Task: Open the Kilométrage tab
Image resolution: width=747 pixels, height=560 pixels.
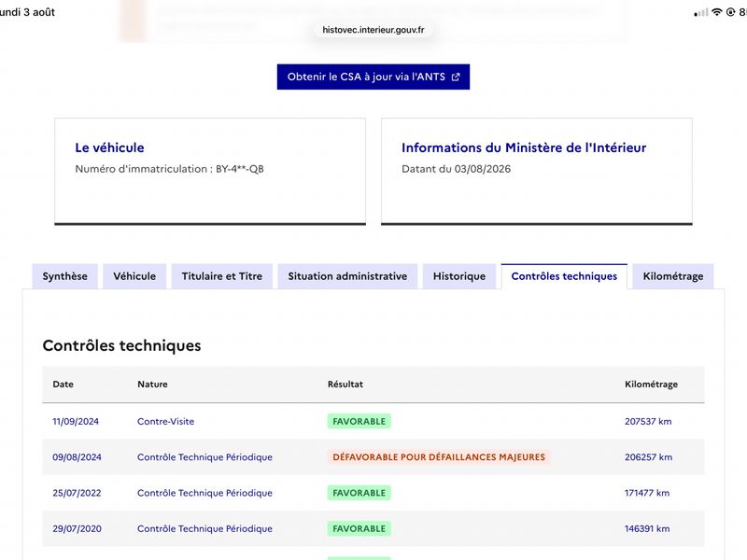Action: (673, 276)
